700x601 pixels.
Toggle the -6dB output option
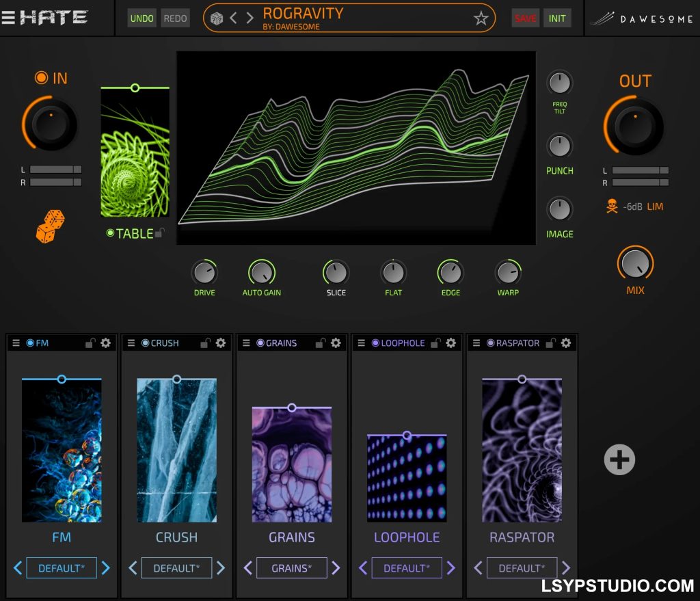632,206
